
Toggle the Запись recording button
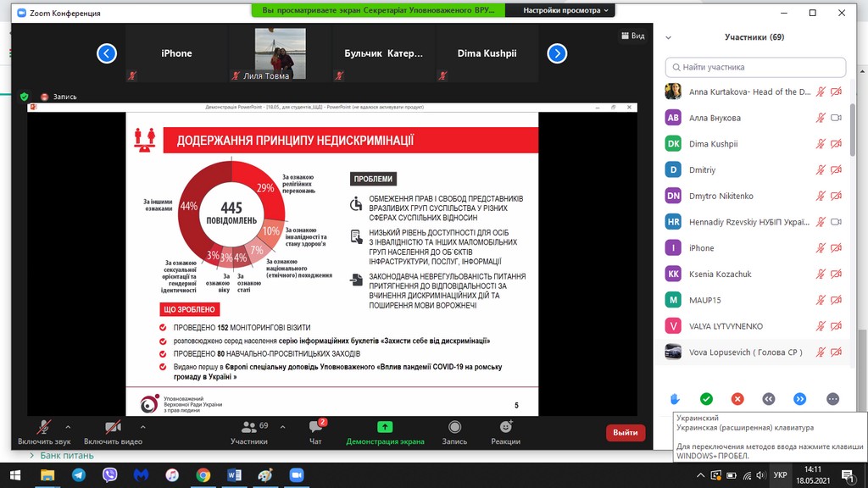pyautogui.click(x=454, y=431)
